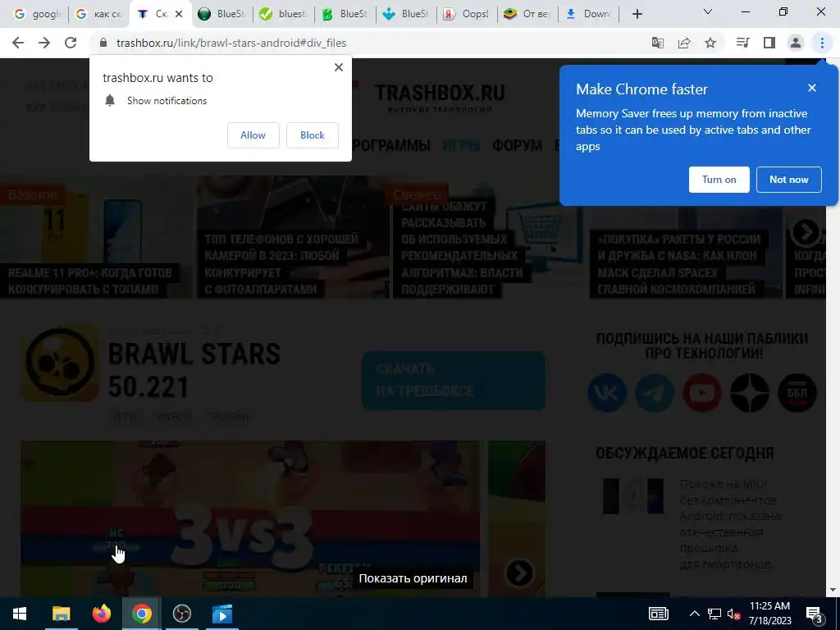Screen dimensions: 840x630
Task: Open the ФОРУМ menu item
Action: 517,146
